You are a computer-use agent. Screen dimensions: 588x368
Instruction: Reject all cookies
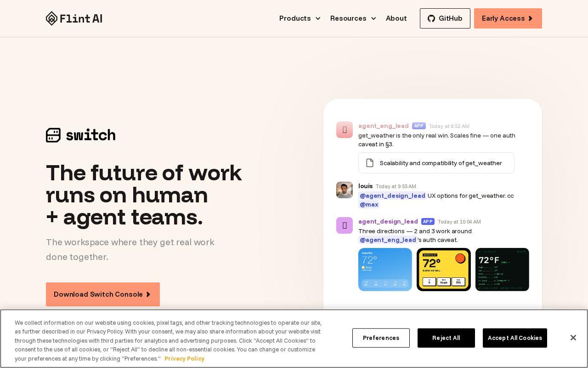(x=446, y=338)
